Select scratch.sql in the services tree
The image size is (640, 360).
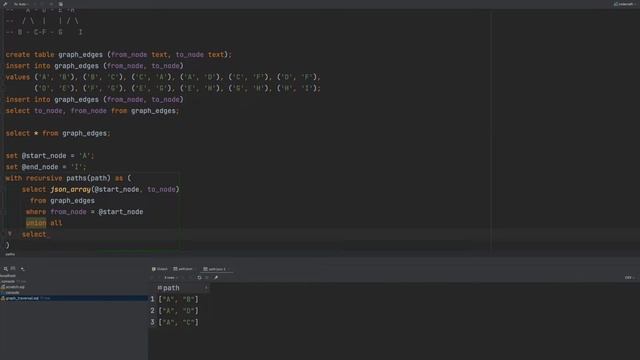[13, 287]
